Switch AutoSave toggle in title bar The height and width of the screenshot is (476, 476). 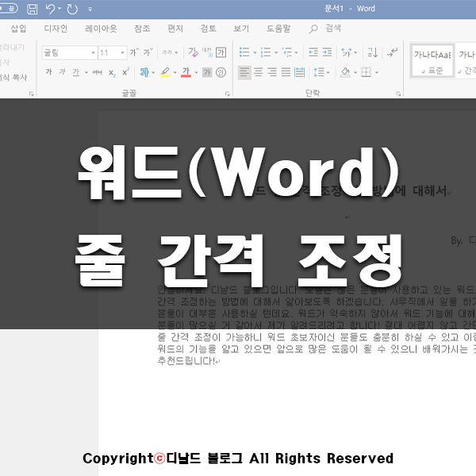coord(9,9)
